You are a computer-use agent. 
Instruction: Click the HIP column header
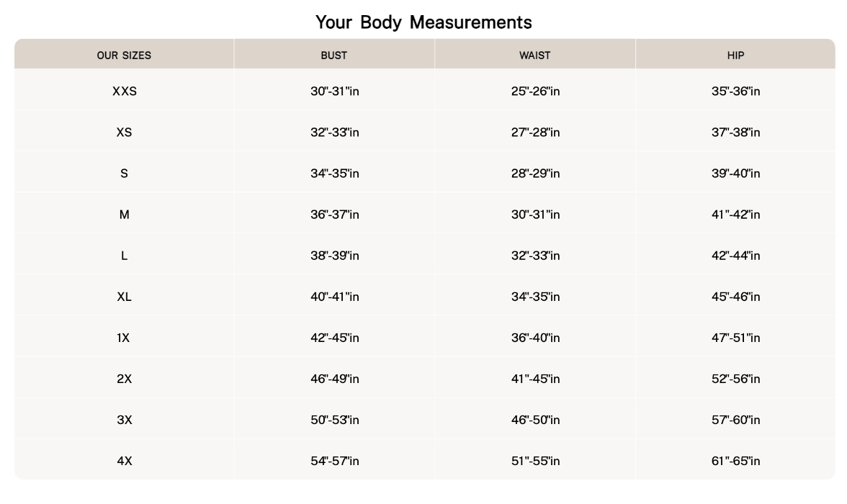pos(735,55)
